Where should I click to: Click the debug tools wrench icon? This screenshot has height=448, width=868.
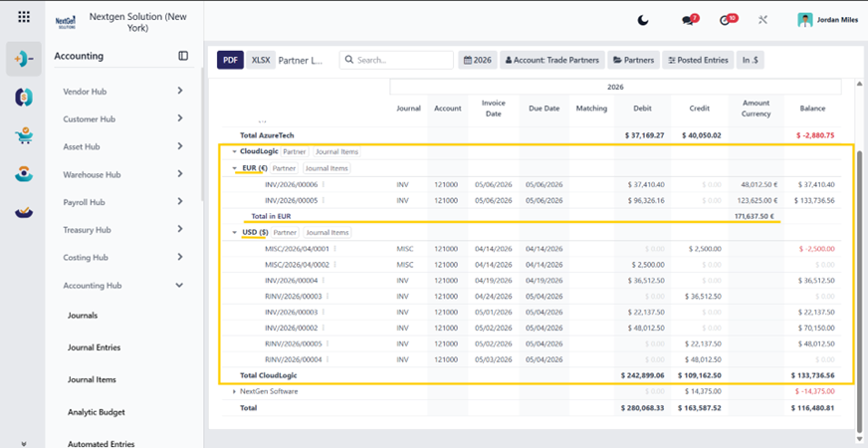pos(762,21)
